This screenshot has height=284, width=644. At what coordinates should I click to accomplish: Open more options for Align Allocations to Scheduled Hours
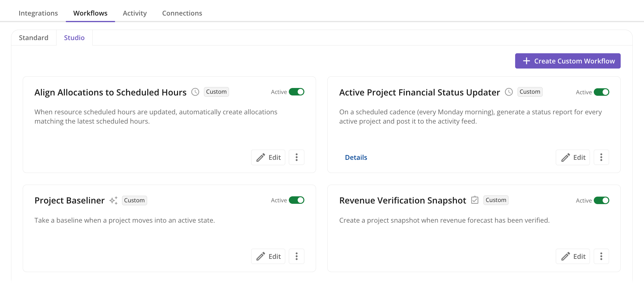[x=297, y=157]
